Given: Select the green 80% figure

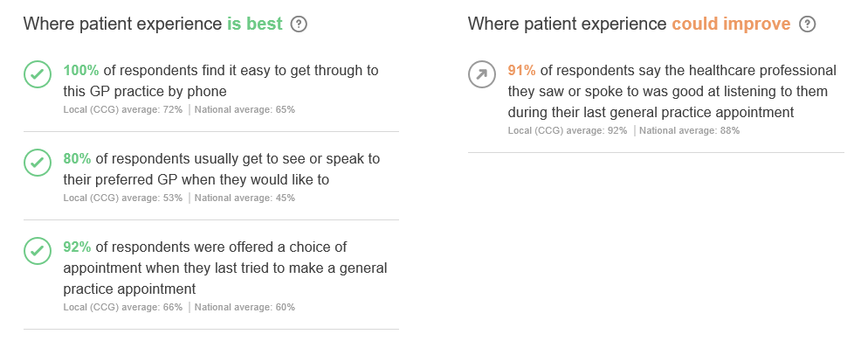Looking at the screenshot, I should point(77,158).
